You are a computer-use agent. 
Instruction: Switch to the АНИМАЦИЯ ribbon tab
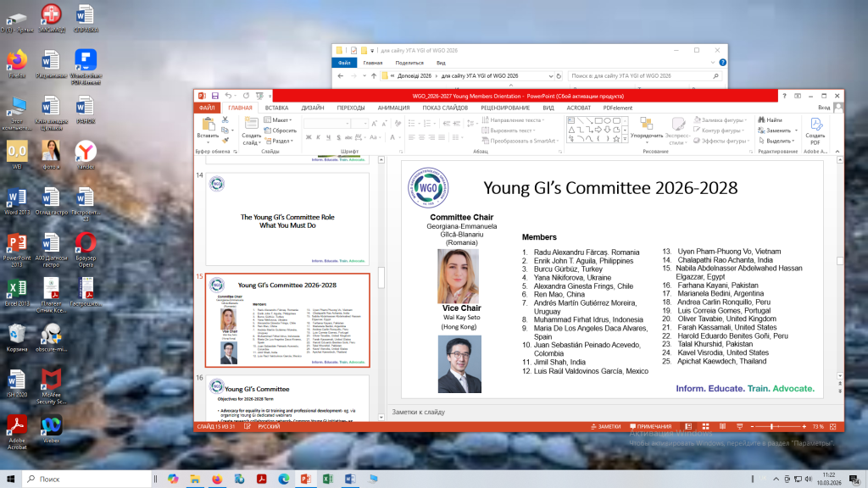pyautogui.click(x=393, y=108)
